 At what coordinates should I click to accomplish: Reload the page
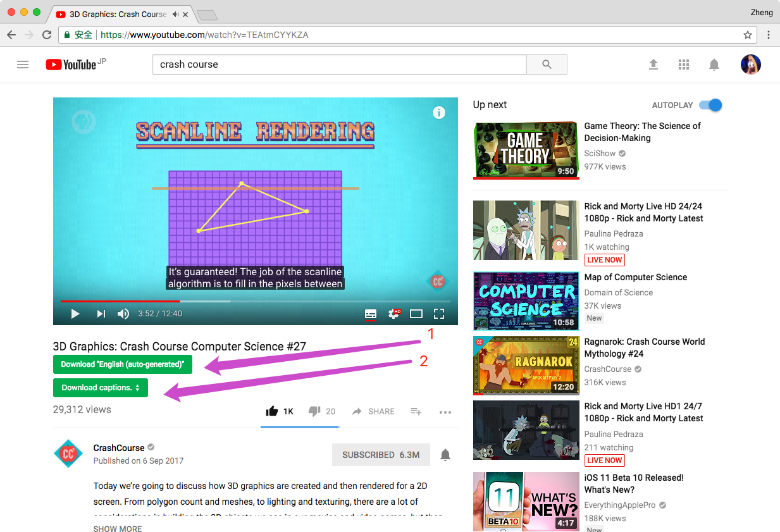[x=47, y=35]
